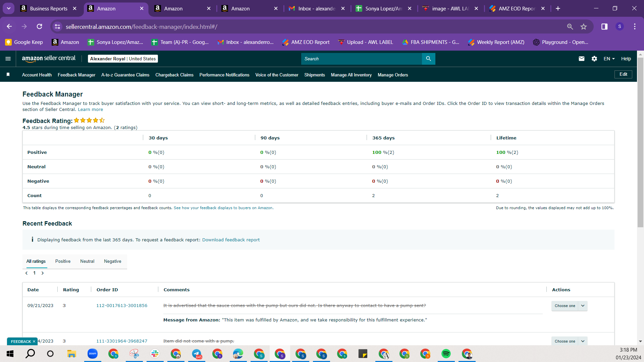Open Windows Start menu
Image resolution: width=644 pixels, height=362 pixels.
click(x=10, y=354)
